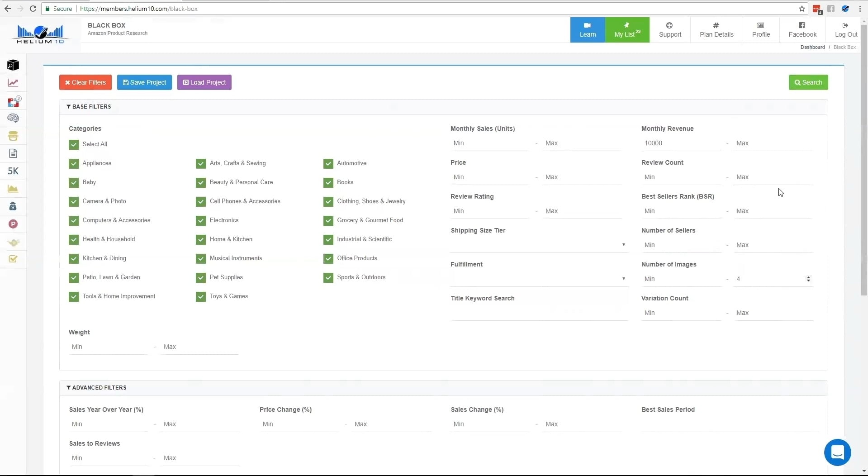Uncheck Clothing, Shoes & Jewelry
Image resolution: width=868 pixels, height=476 pixels.
[328, 201]
